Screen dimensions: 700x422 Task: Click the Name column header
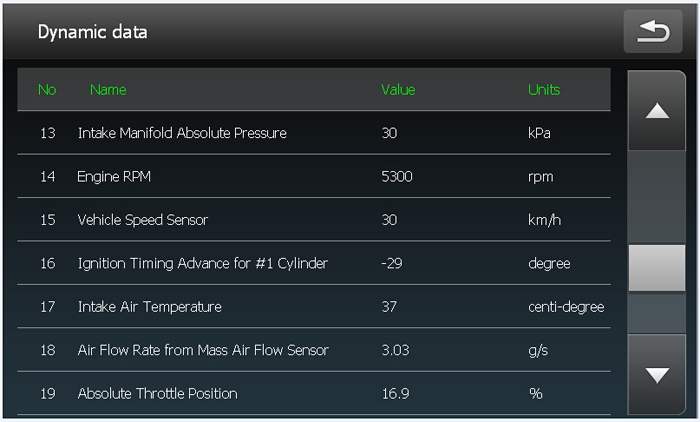[108, 90]
